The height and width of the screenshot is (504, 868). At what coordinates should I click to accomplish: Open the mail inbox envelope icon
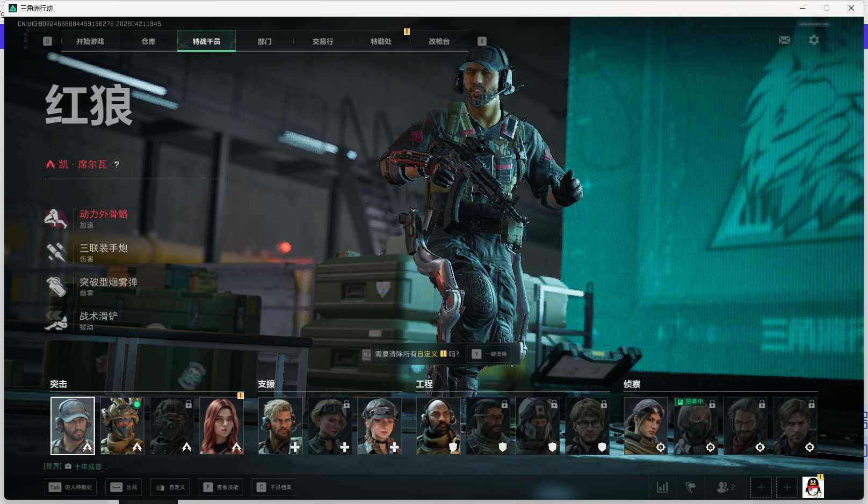tap(784, 40)
